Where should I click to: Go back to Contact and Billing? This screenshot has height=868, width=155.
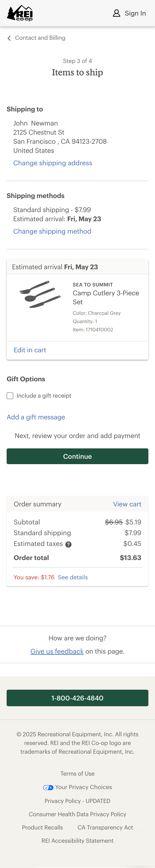40,38
